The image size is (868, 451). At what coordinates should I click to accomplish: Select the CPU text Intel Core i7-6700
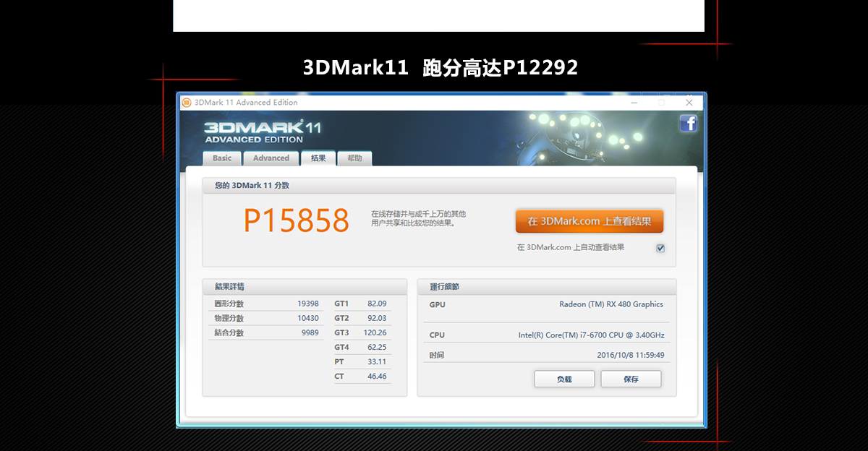click(591, 335)
